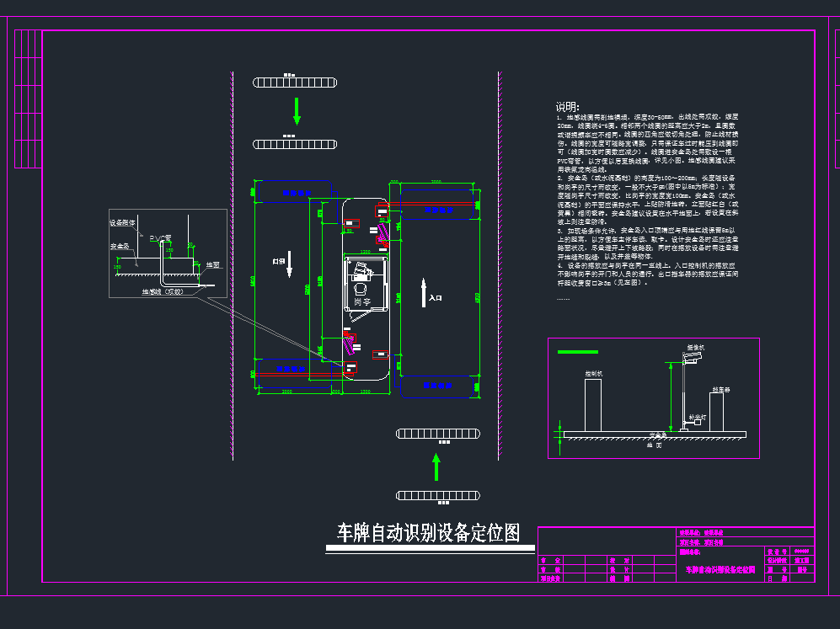Click the white downward exit lane arrow
The height and width of the screenshot is (629, 840).
pyautogui.click(x=289, y=262)
